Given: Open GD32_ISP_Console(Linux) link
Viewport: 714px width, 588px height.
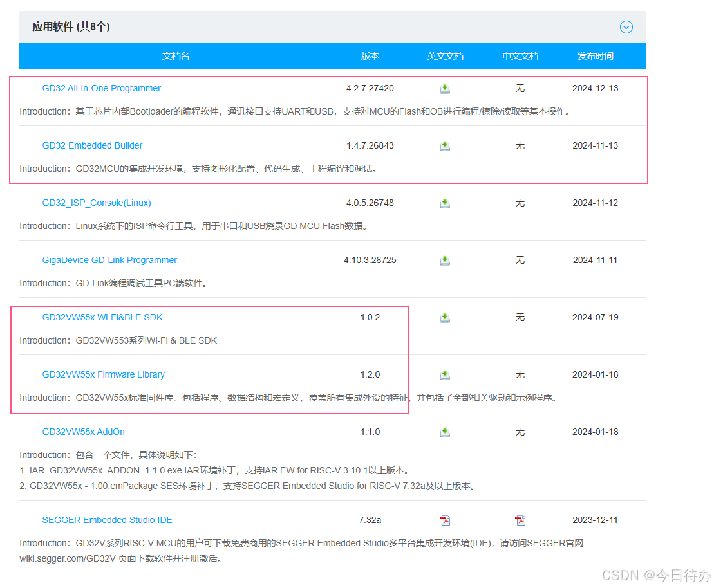Looking at the screenshot, I should pos(97,203).
